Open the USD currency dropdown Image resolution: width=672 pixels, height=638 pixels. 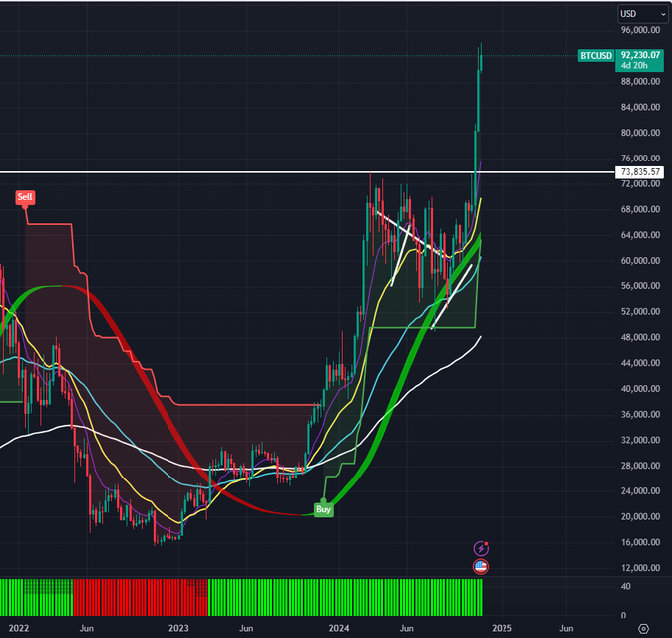(x=642, y=14)
